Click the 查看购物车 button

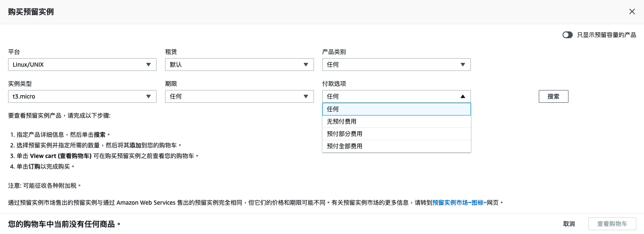click(x=612, y=224)
